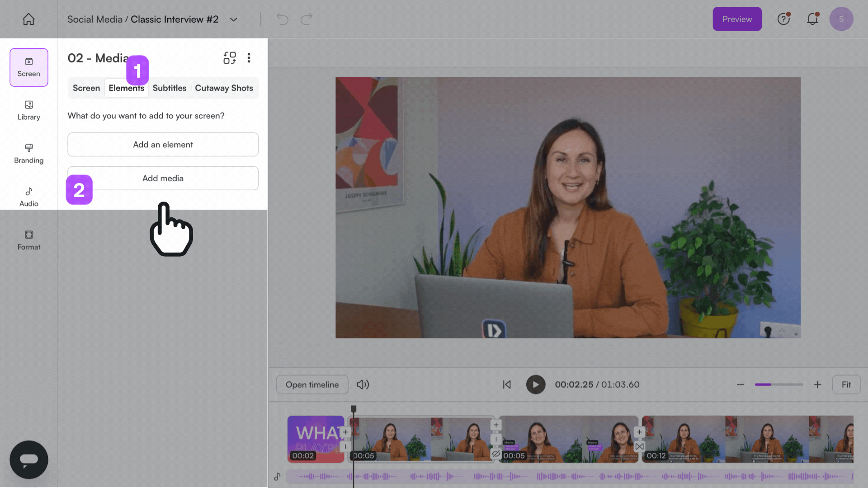
Task: Switch to the Subtitles tab
Action: coord(169,88)
